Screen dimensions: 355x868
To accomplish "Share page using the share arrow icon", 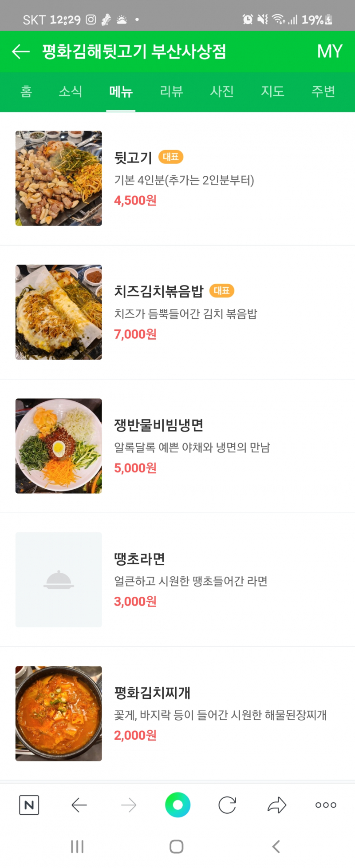I will pos(277,805).
